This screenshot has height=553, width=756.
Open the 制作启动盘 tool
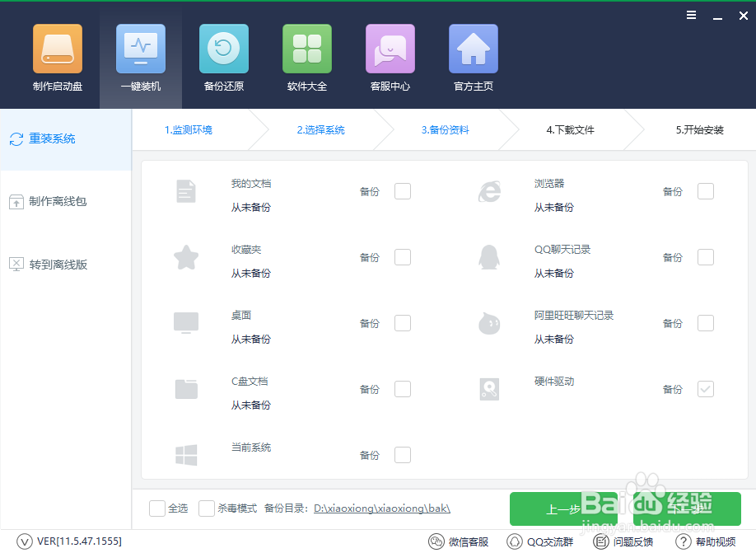(57, 58)
